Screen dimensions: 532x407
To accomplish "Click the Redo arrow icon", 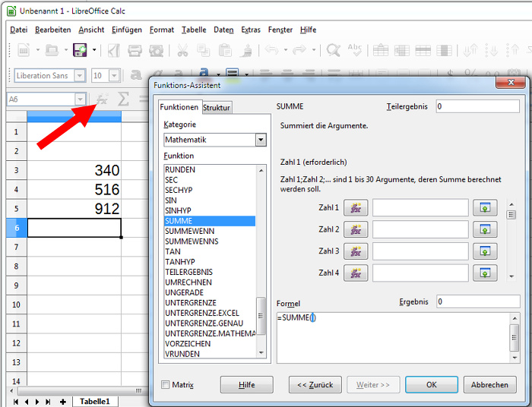I will (299, 50).
